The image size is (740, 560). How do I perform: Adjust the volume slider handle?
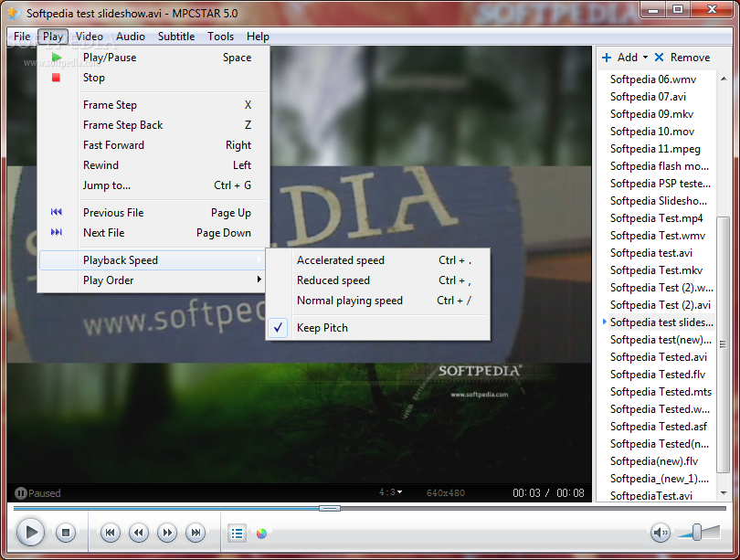tap(696, 533)
